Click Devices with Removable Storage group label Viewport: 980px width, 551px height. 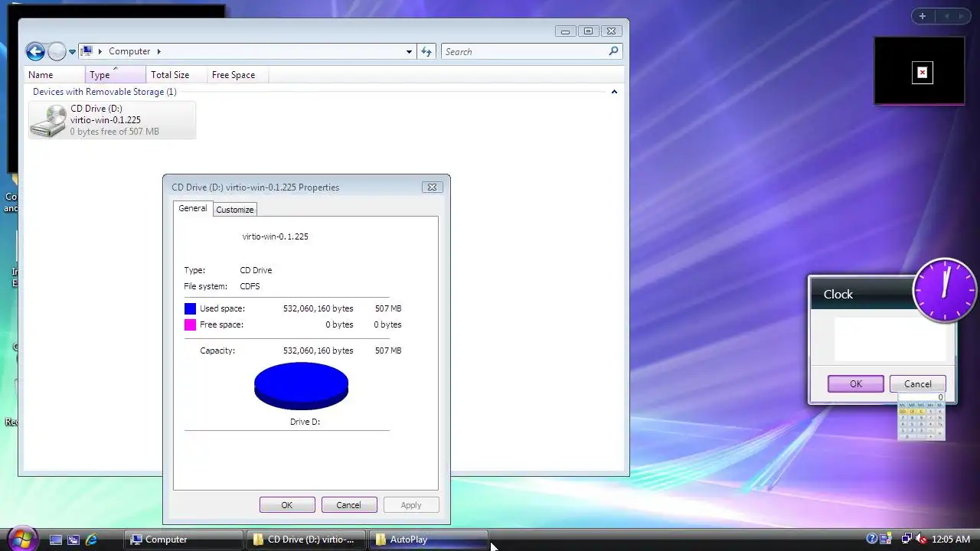click(x=104, y=92)
